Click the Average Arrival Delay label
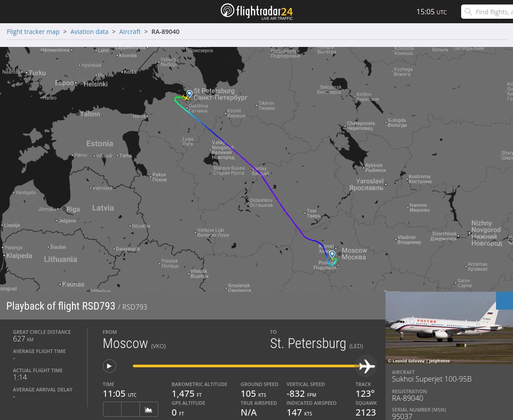This screenshot has width=513, height=420. (x=42, y=390)
